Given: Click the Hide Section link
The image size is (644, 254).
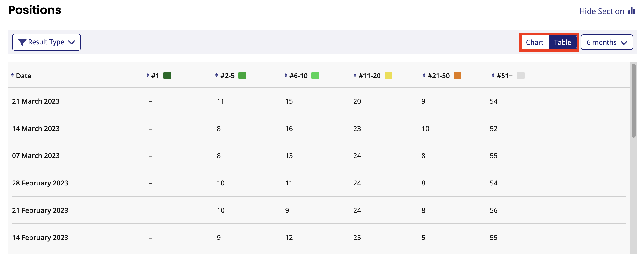Looking at the screenshot, I should point(601,11).
